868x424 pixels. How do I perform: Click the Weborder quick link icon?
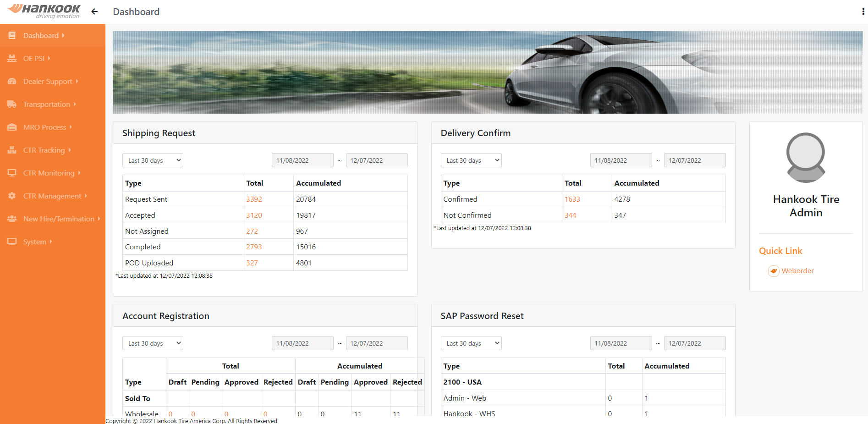click(x=774, y=271)
